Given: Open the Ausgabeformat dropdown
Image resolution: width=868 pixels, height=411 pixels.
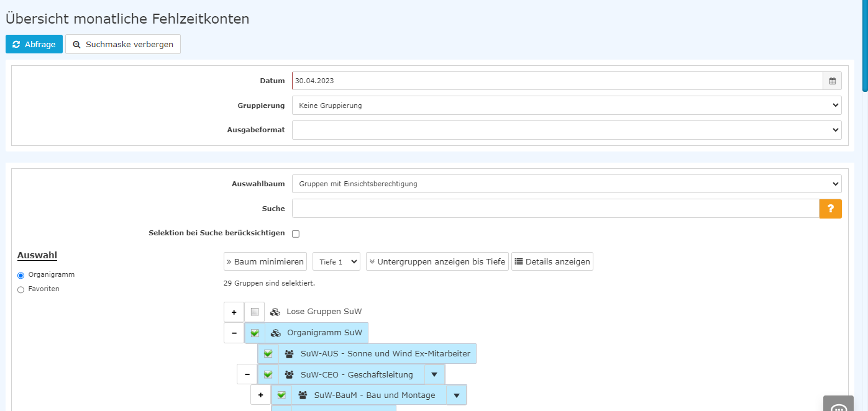Looking at the screenshot, I should point(566,130).
